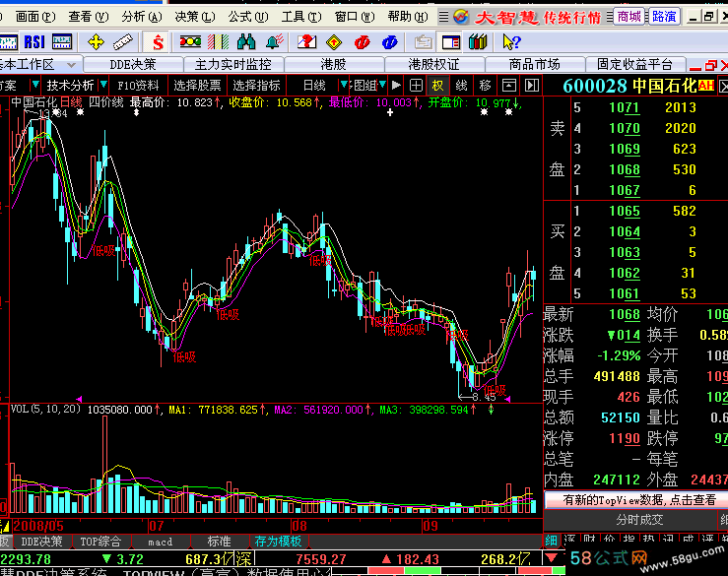The height and width of the screenshot is (576, 728).
Task: Switch to the 商品市场 tab
Action: point(534,65)
